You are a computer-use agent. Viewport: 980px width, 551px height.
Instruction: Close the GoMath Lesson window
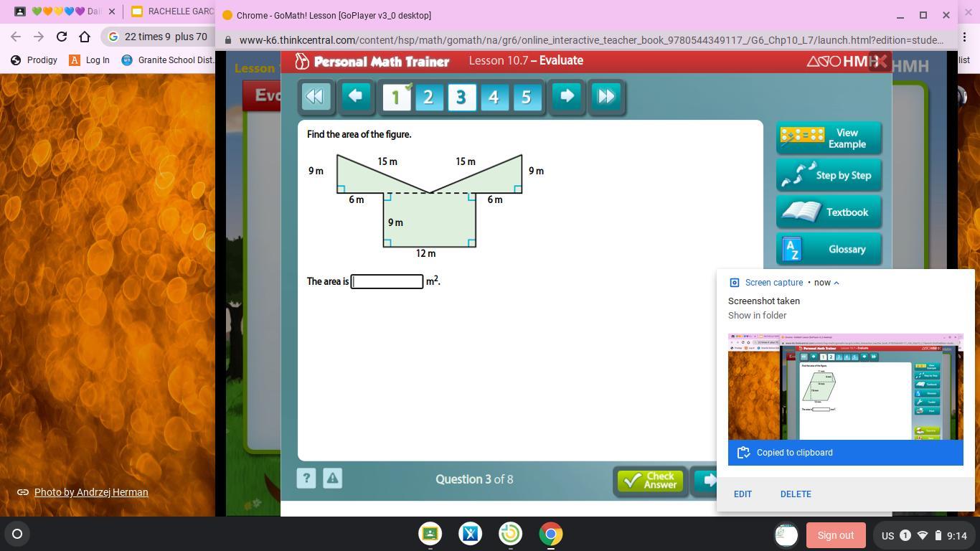click(x=946, y=15)
